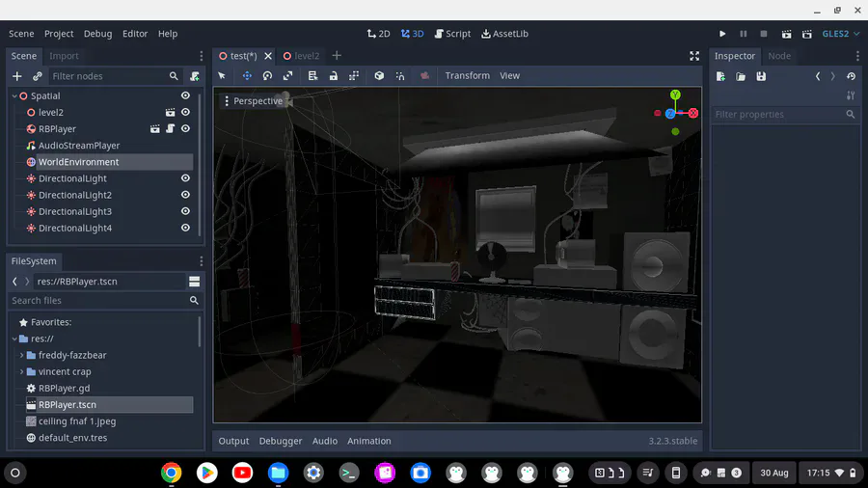The image size is (868, 488).
Task: Collapse the Spatial root node
Action: (14, 95)
